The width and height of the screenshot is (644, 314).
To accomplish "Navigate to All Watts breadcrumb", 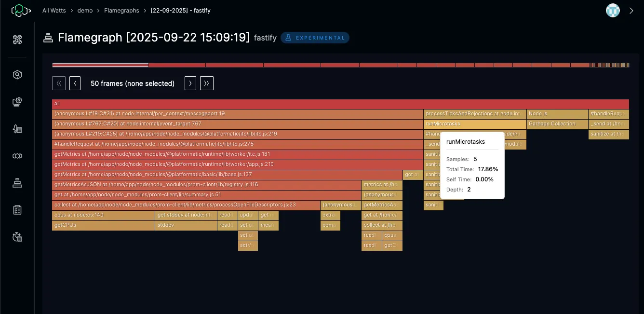I will tap(54, 10).
